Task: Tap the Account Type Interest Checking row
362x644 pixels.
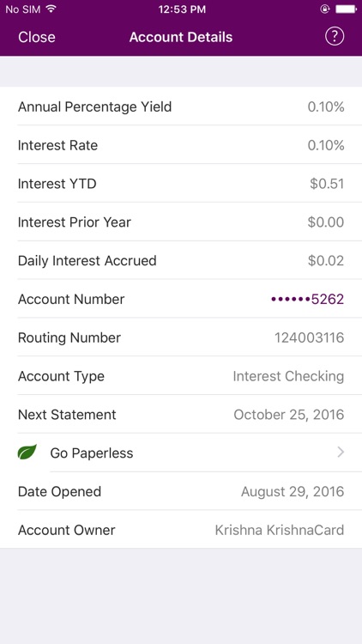Action: coord(181,376)
